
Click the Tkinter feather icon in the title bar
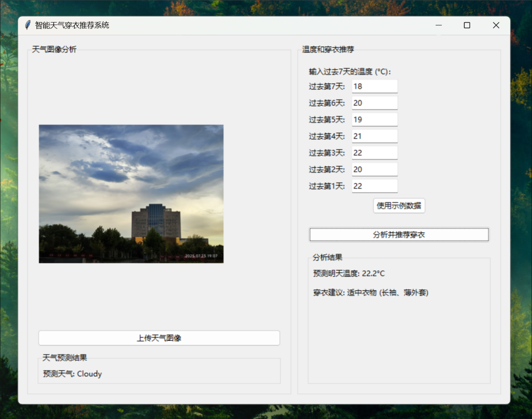(x=28, y=25)
